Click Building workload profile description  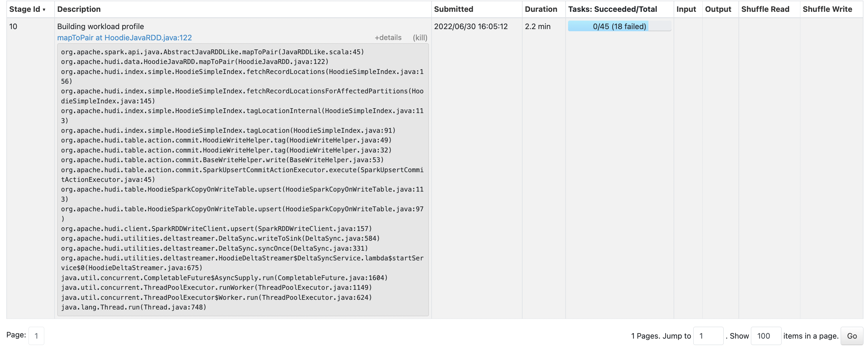coord(100,26)
